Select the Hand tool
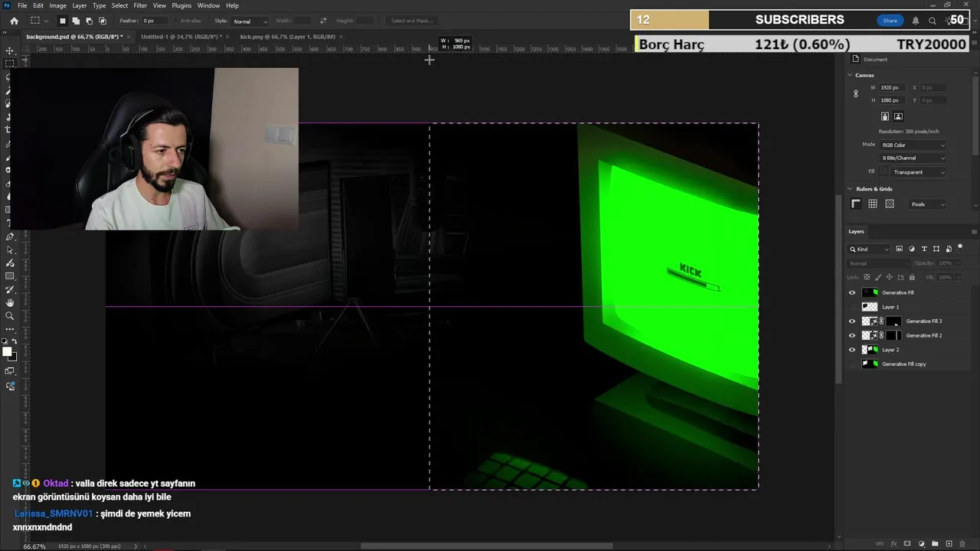Viewport: 980px width, 551px height. pos(10,303)
